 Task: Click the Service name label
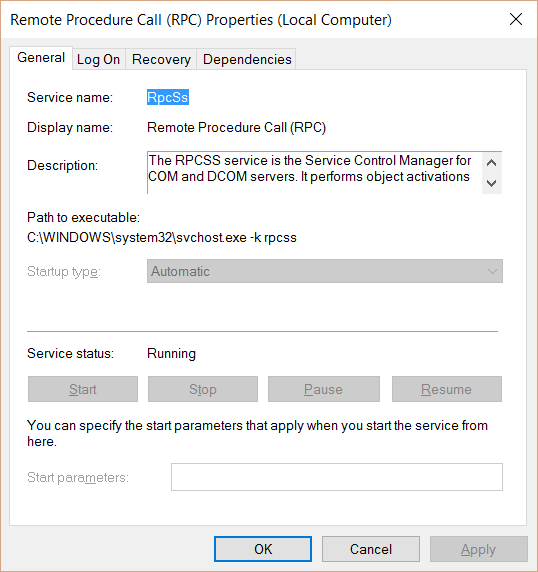(70, 97)
